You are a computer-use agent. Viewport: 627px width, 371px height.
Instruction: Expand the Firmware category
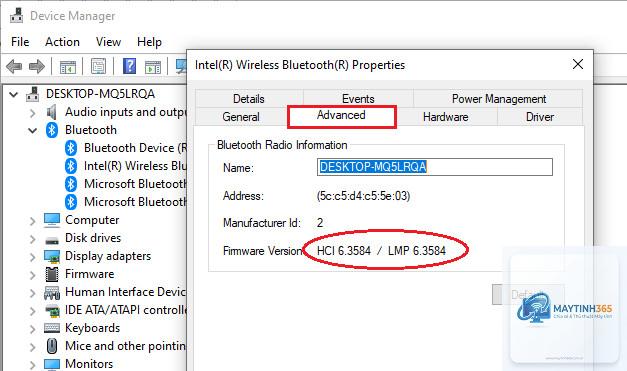32,275
